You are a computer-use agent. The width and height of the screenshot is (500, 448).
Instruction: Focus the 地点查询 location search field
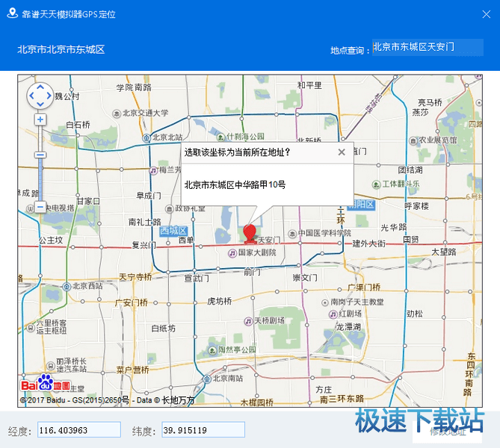click(x=428, y=48)
